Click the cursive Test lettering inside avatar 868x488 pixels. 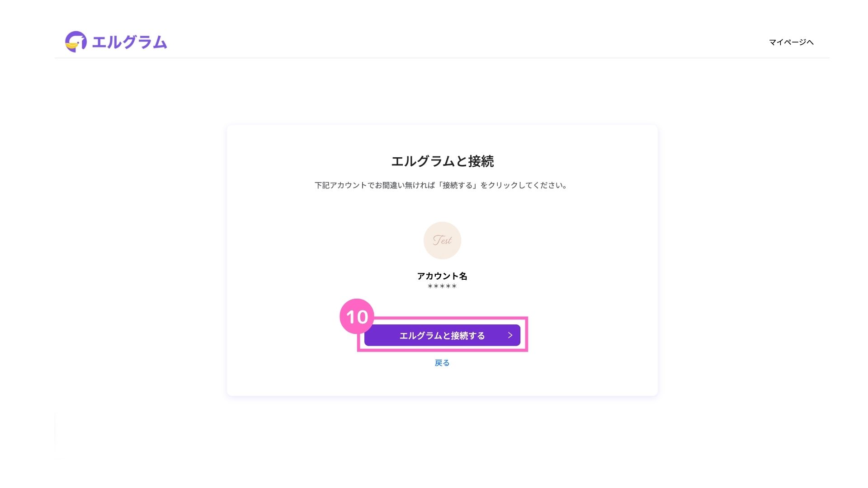[442, 240]
